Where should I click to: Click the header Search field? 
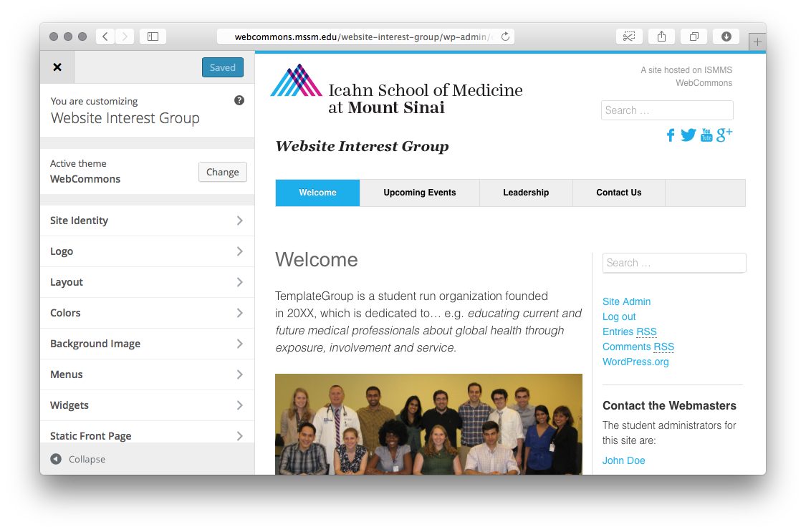[667, 110]
